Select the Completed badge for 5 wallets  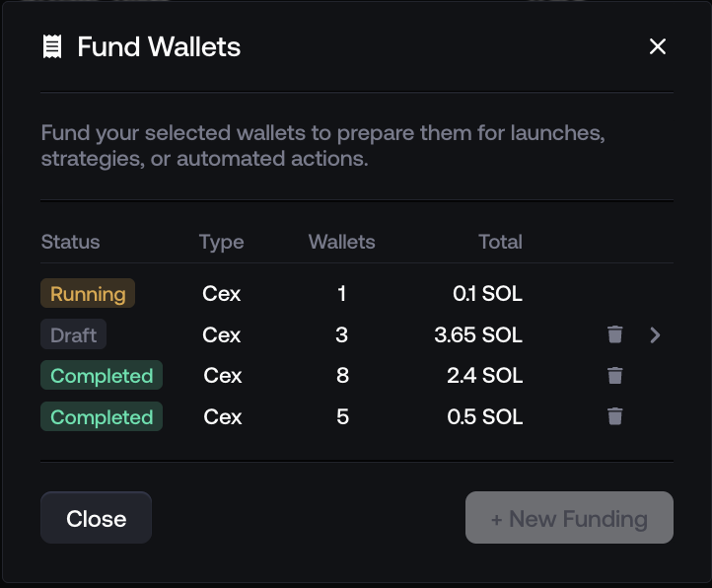(102, 416)
